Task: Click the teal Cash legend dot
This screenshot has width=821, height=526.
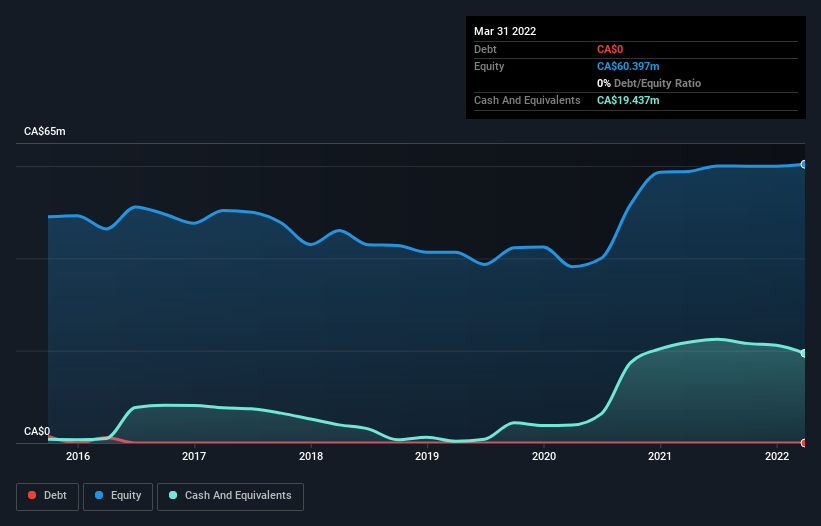Action: click(173, 495)
